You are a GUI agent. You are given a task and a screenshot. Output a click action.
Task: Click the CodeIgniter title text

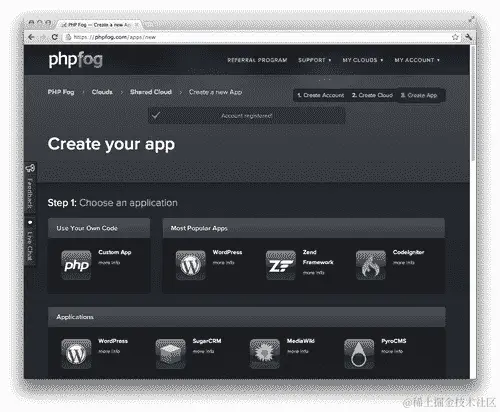pos(408,252)
